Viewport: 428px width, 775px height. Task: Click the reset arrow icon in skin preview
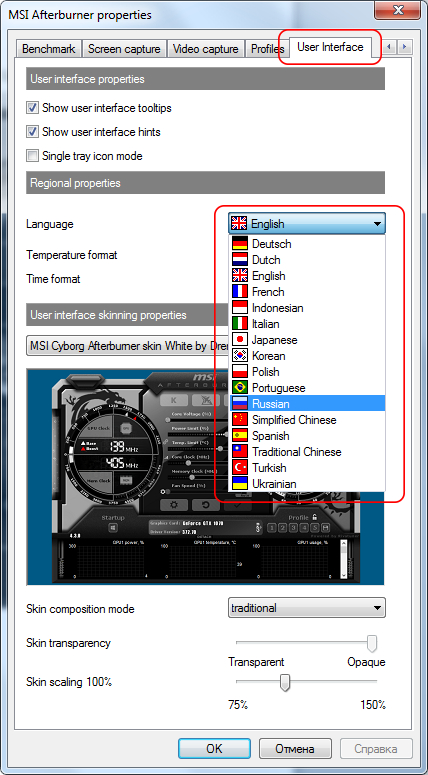(206, 505)
